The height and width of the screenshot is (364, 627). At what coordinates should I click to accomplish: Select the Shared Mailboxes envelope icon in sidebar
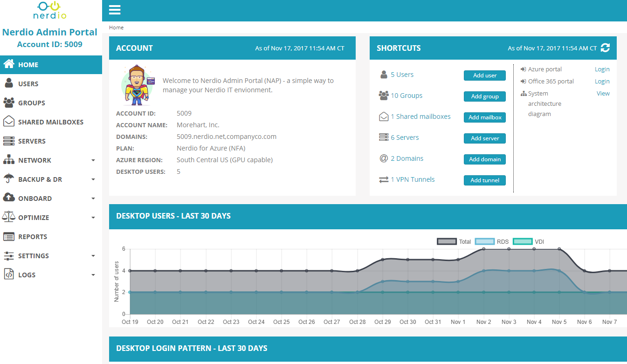click(x=11, y=122)
